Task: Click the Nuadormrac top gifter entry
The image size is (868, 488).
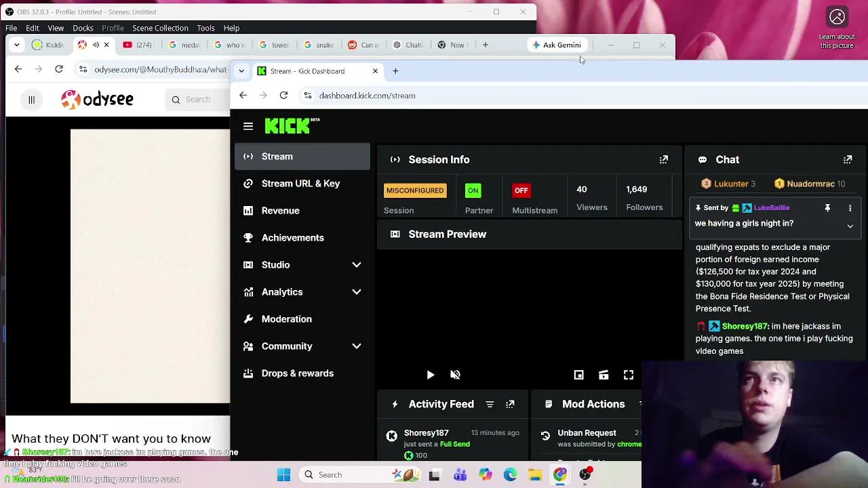Action: 810,184
